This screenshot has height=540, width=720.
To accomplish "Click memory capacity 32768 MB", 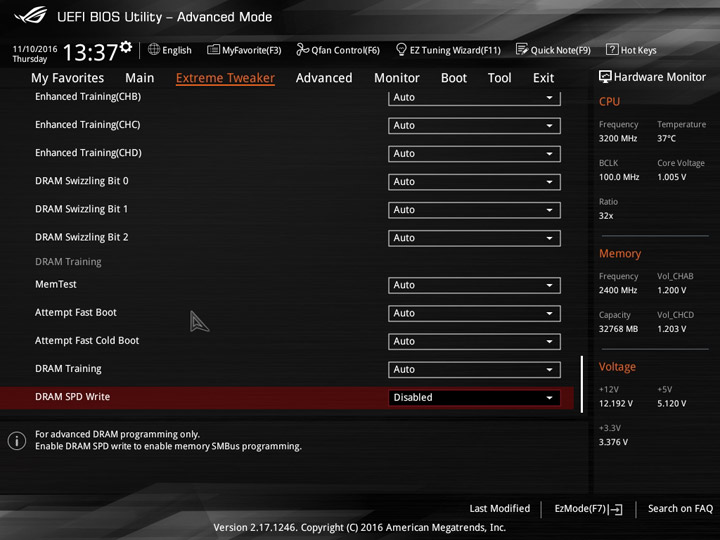I will tap(618, 329).
